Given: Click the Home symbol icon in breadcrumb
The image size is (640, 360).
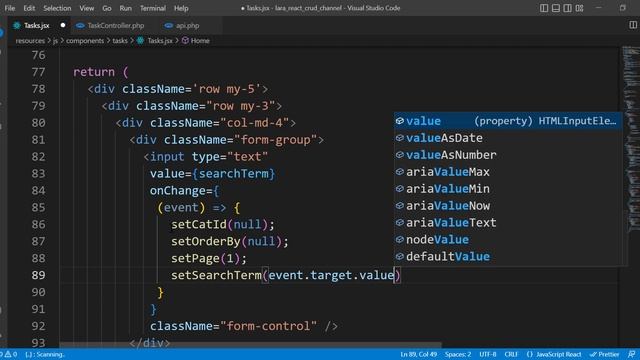Looking at the screenshot, I should (x=185, y=40).
